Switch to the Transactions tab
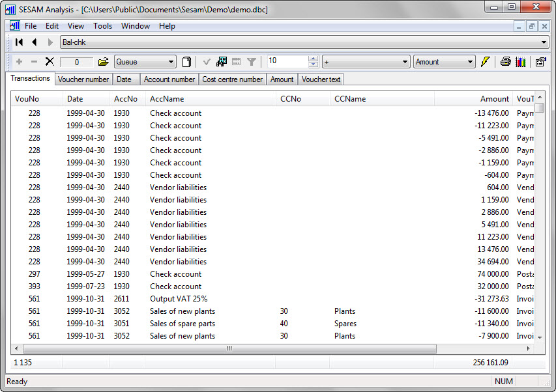 [30, 78]
